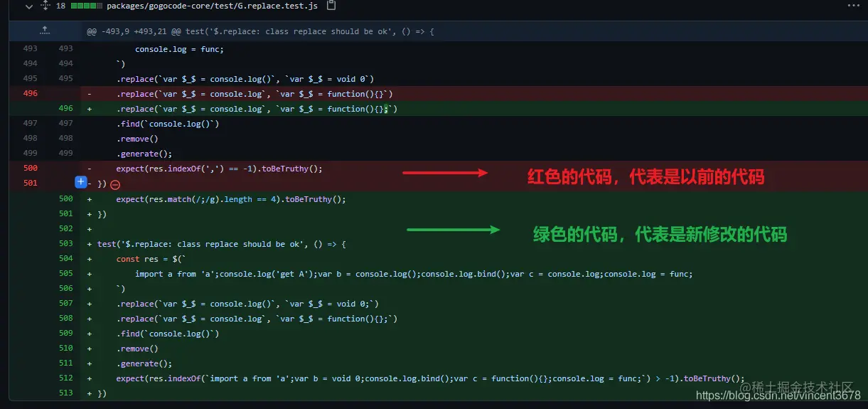Click 'const res = $(`' code on line 504

[x=151, y=259]
